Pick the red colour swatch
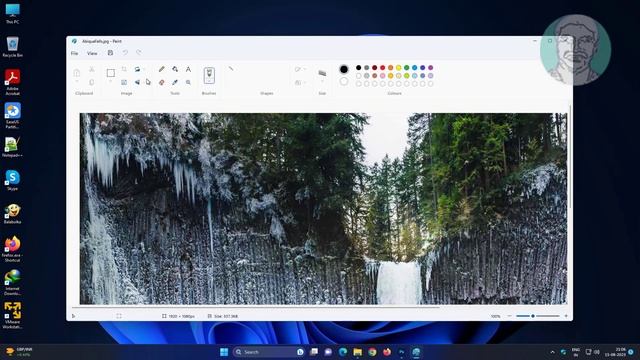This screenshot has width=640, height=360. (x=382, y=68)
